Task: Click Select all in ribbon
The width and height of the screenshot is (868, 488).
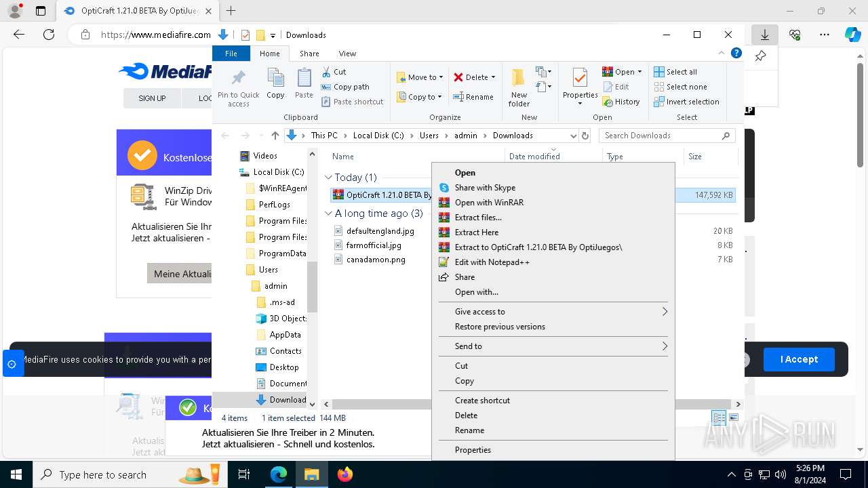Action: 675,72
